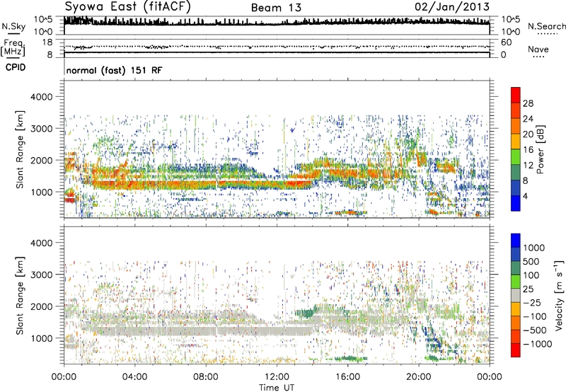Click the bright blue top segment of velocity colorbar
This screenshot has height=392, width=566.
pyautogui.click(x=516, y=241)
